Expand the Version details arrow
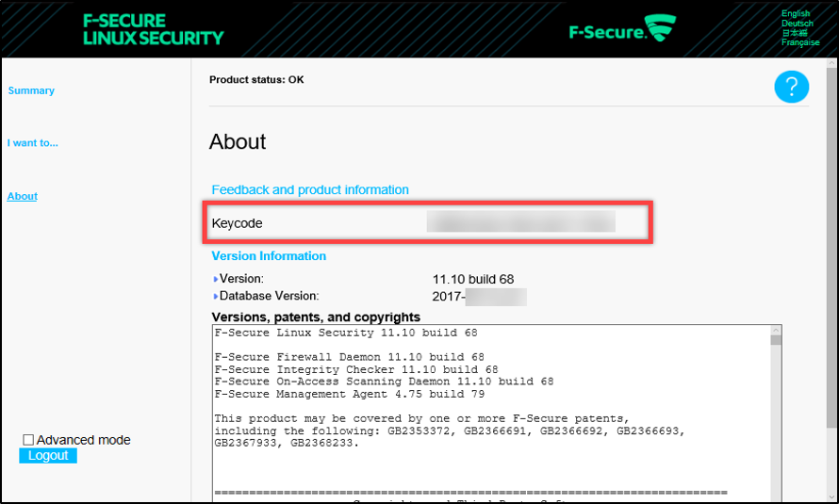This screenshot has width=839, height=504. [x=216, y=279]
